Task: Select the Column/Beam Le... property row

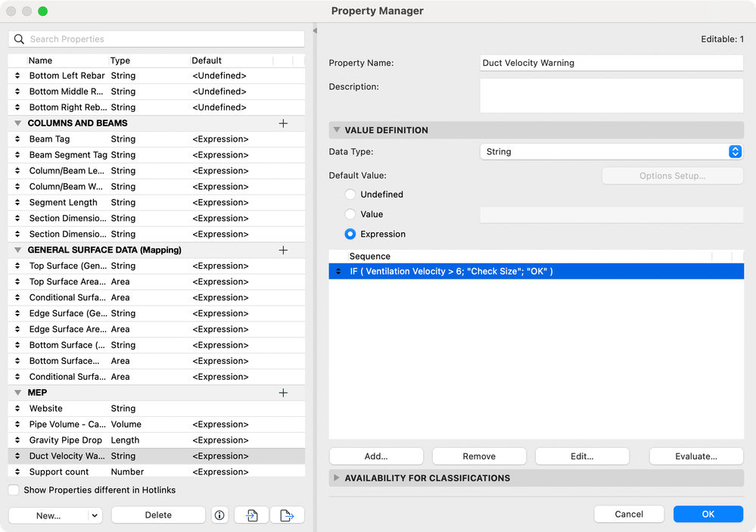Action: (157, 171)
